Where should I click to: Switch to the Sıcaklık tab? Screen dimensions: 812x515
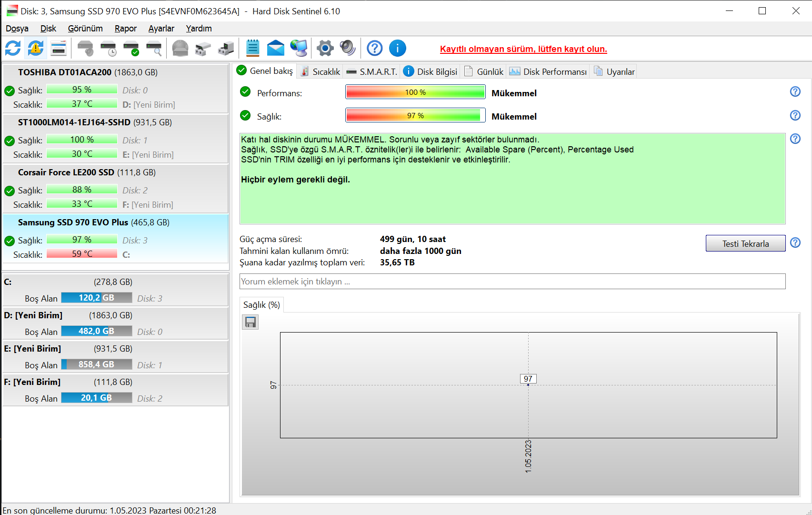(321, 71)
